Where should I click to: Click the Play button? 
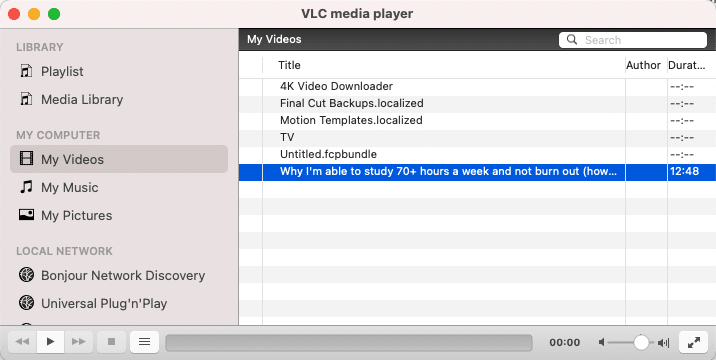click(51, 342)
